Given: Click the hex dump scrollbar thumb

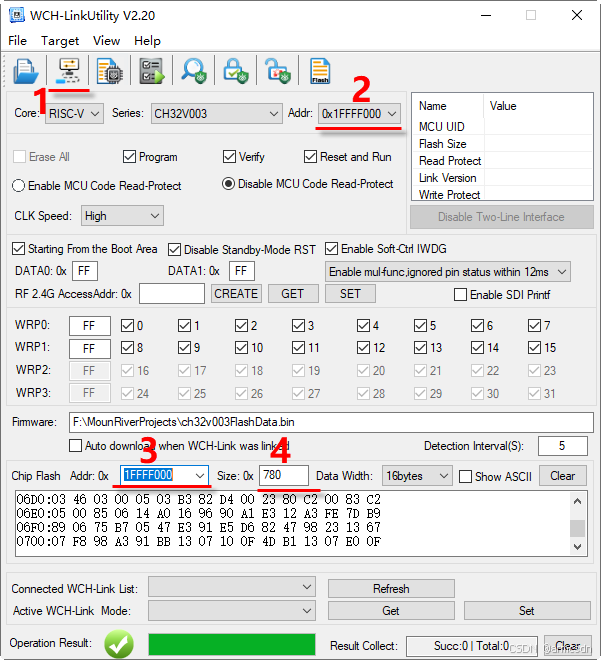Looking at the screenshot, I should [577, 528].
